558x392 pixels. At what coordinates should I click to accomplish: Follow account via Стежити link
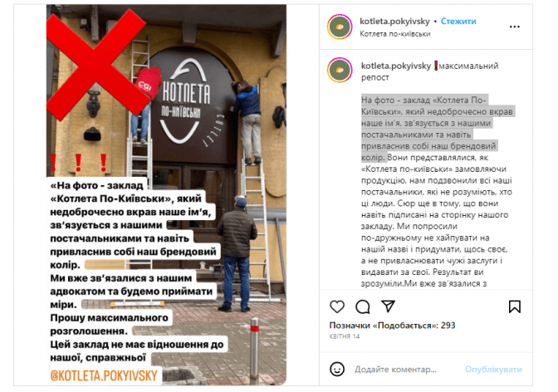click(458, 22)
